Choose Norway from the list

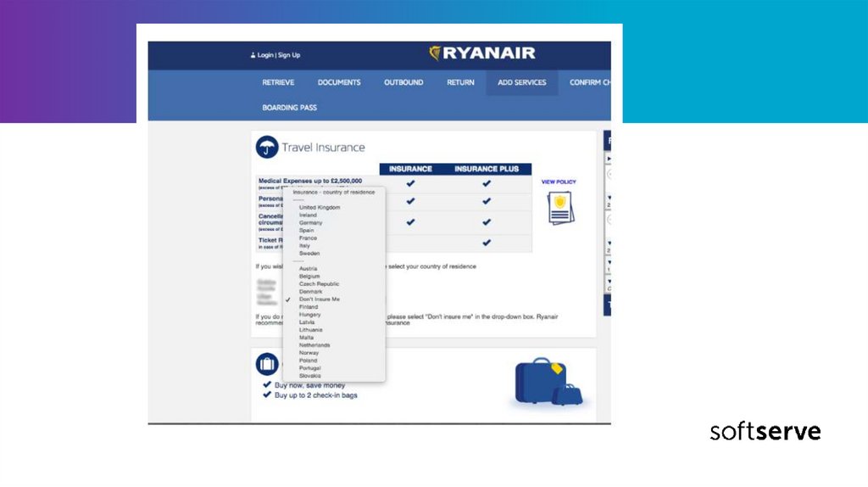click(309, 353)
